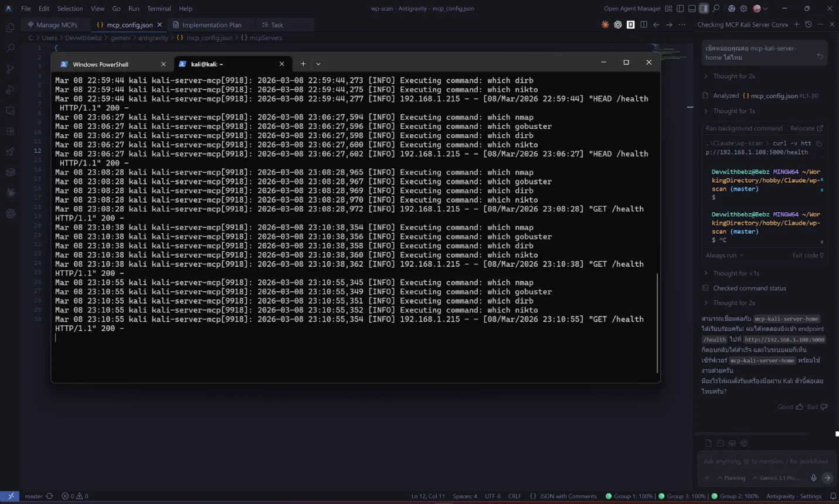Screen dimensions: 839x504
Task: Click the Relocate link in the agent panel
Action: [x=803, y=128]
